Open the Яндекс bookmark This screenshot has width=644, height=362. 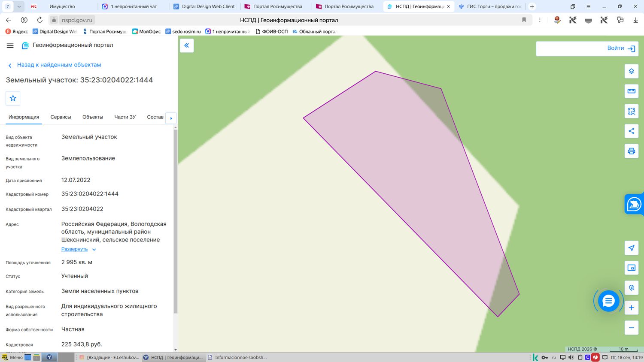(17, 31)
